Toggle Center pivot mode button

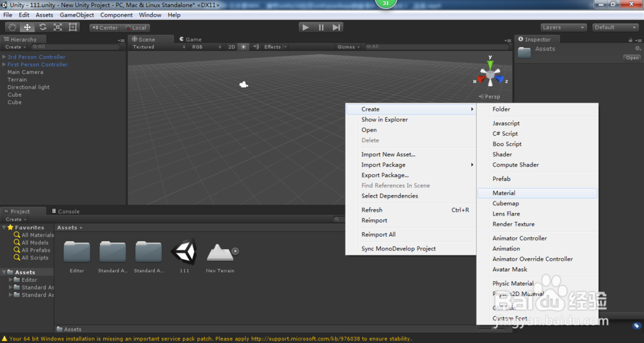click(x=105, y=28)
